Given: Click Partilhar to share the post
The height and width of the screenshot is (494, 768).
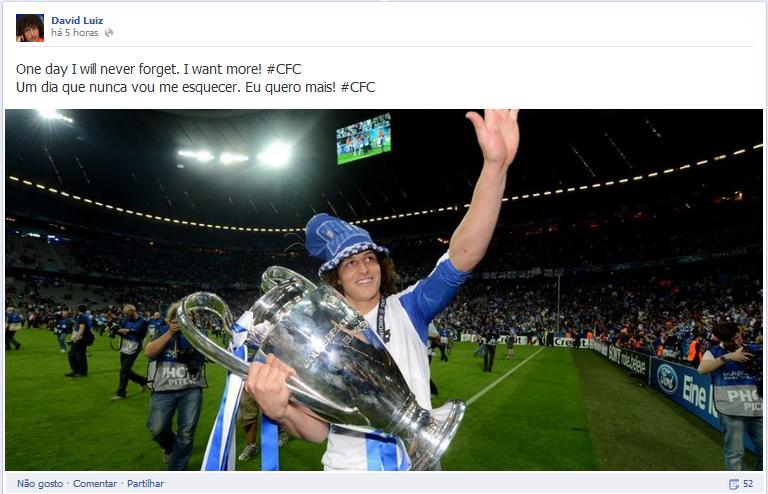Looking at the screenshot, I should point(145,484).
